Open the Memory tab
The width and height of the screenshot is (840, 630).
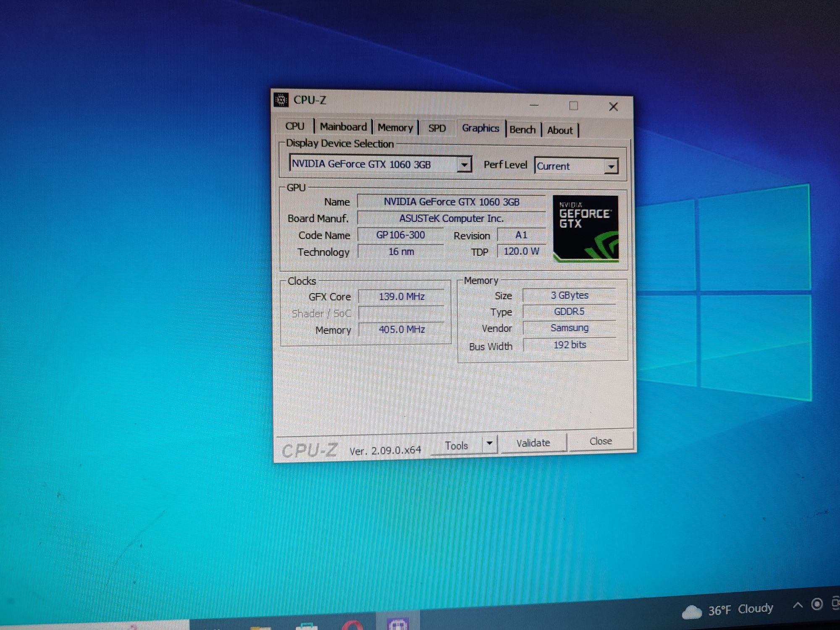395,128
